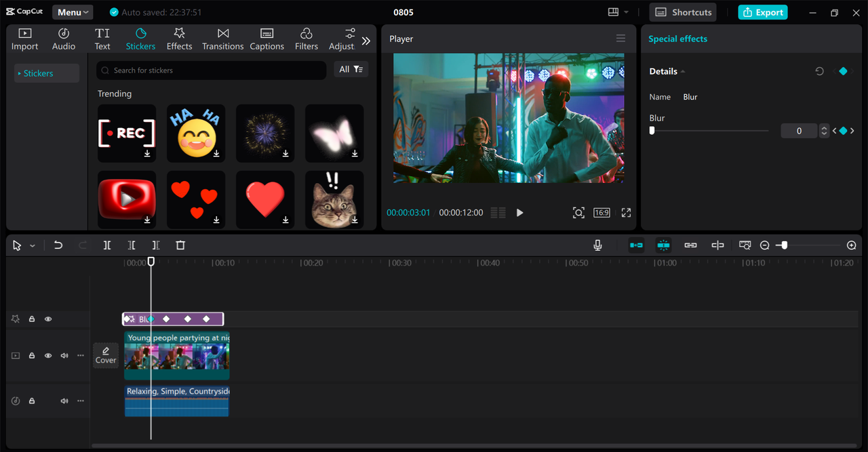Download the three hearts sticker

tap(216, 220)
